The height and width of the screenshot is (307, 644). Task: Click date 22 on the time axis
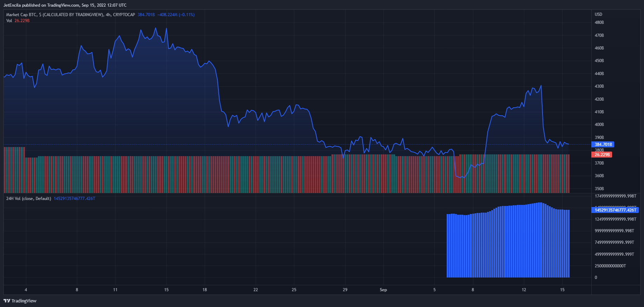tap(256, 290)
